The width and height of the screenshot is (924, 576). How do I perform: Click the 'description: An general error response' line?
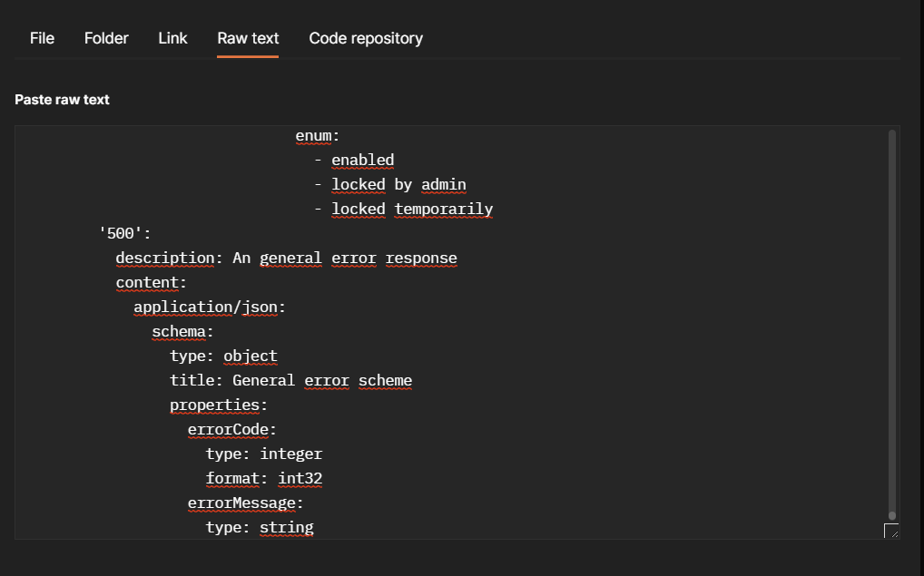(x=286, y=259)
